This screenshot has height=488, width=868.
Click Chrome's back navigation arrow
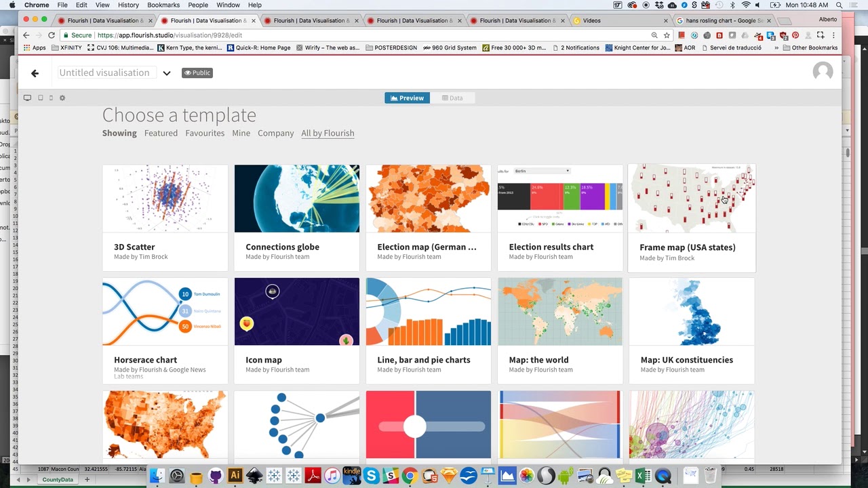26,35
